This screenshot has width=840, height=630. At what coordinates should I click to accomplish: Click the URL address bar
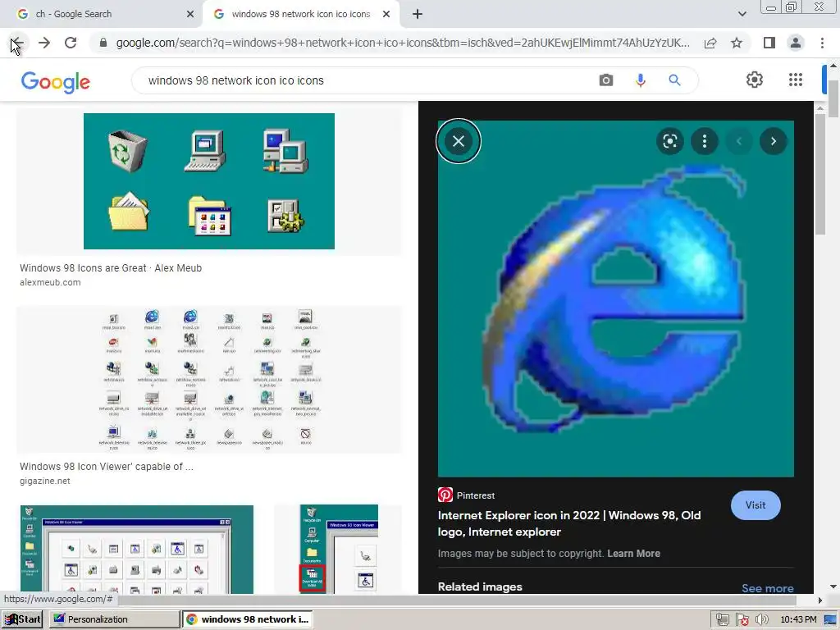pos(402,43)
